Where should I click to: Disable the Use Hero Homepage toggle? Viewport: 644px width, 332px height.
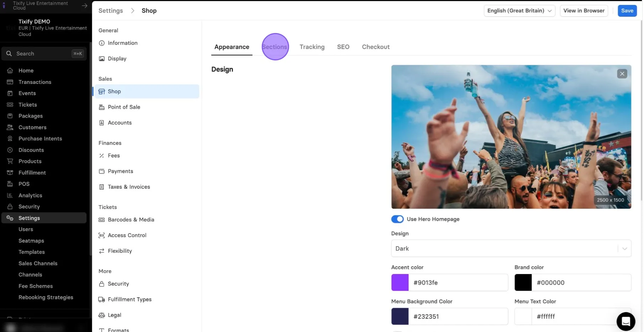click(x=397, y=219)
